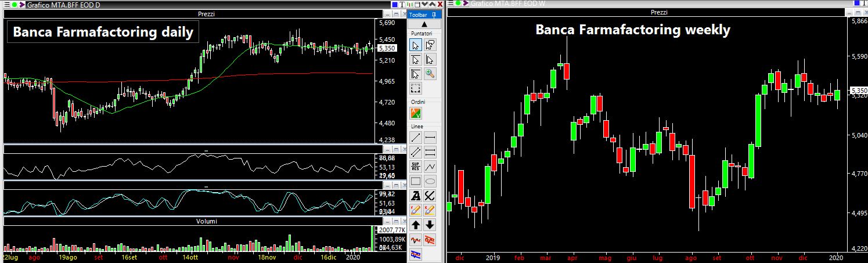Click the right pencil eraser tool
Image resolution: width=868 pixels, height=263 pixels.
coord(430,210)
